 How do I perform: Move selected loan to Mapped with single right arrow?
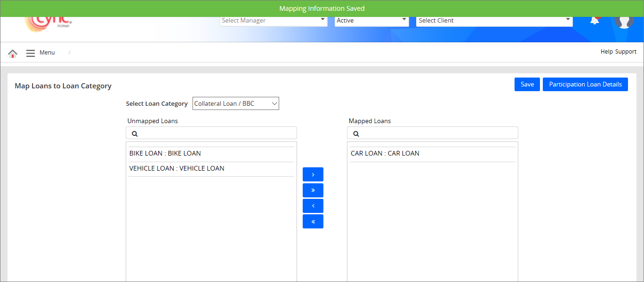(313, 174)
